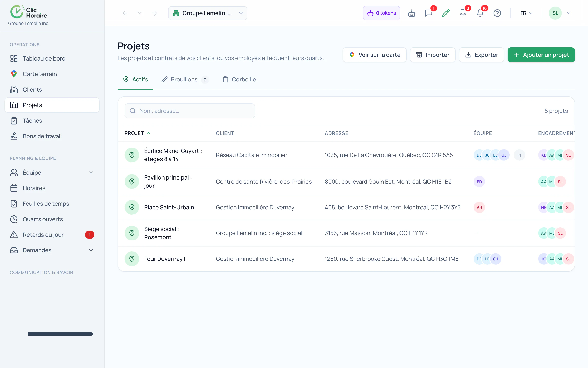Go forward with the right arrow
This screenshot has height=368, width=588.
(154, 13)
